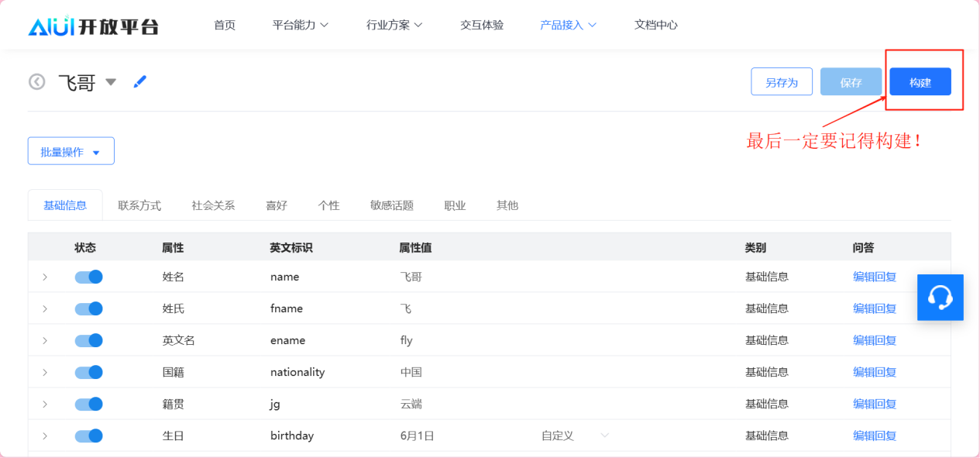This screenshot has width=980, height=458.
Task: Open the 批量操作 dropdown
Action: 71,152
